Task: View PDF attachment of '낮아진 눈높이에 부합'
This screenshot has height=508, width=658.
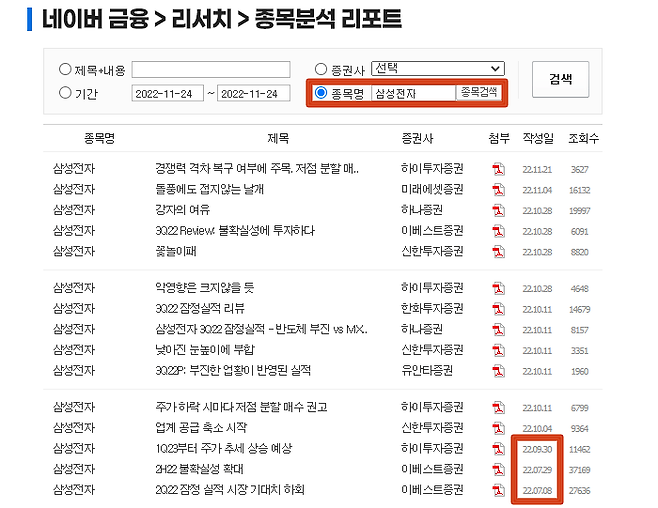Action: point(498,350)
